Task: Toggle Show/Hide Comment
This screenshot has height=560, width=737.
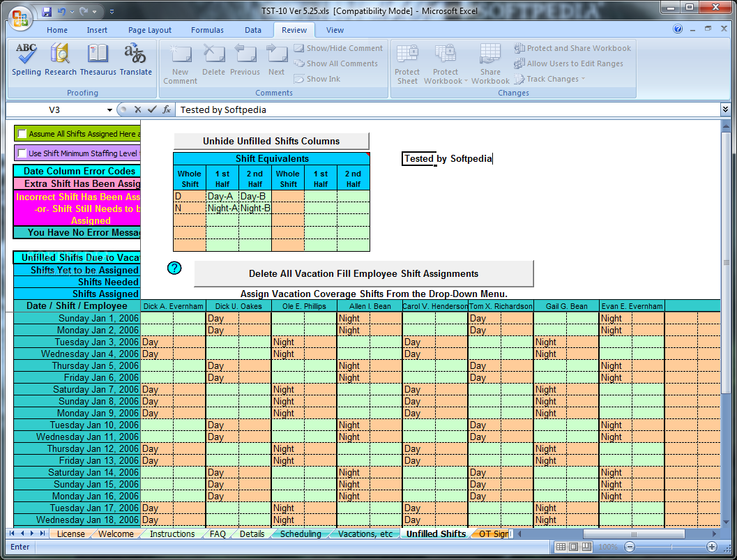Action: pyautogui.click(x=338, y=48)
